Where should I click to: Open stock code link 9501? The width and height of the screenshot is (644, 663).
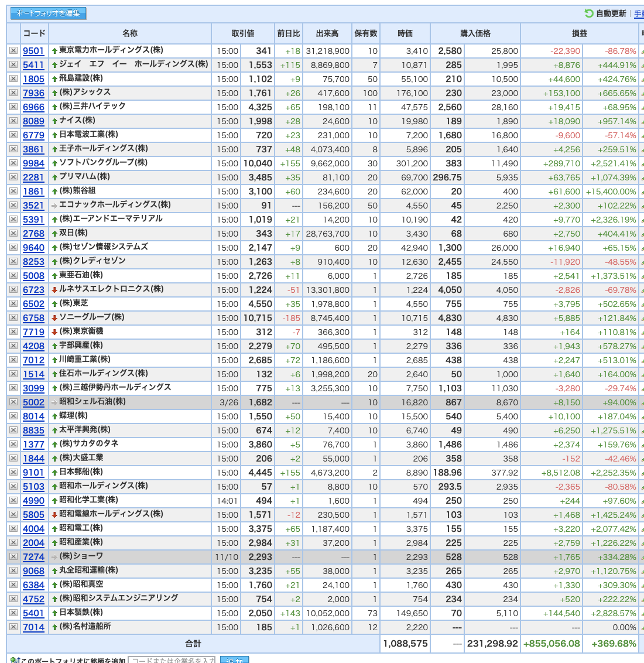coord(33,51)
